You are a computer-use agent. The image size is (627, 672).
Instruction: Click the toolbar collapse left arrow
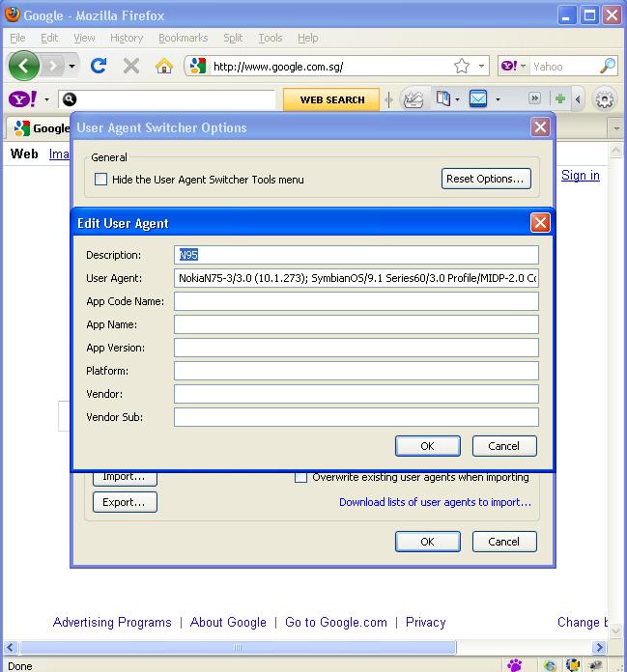578,99
